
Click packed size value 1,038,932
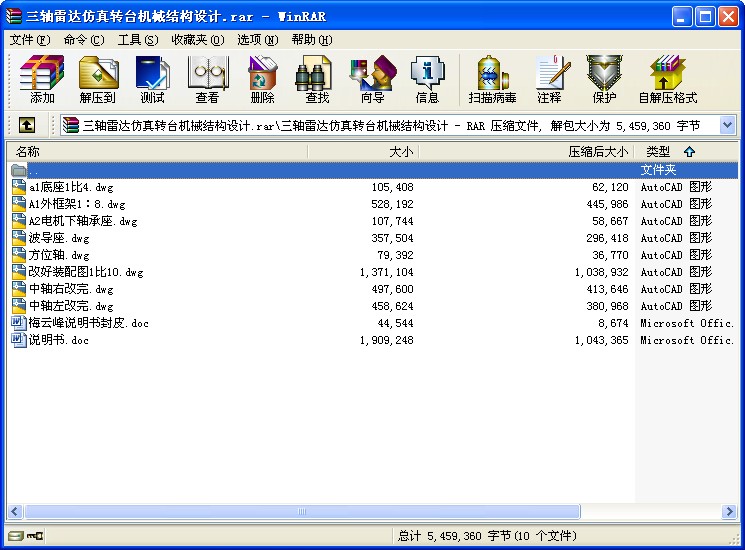tap(602, 272)
